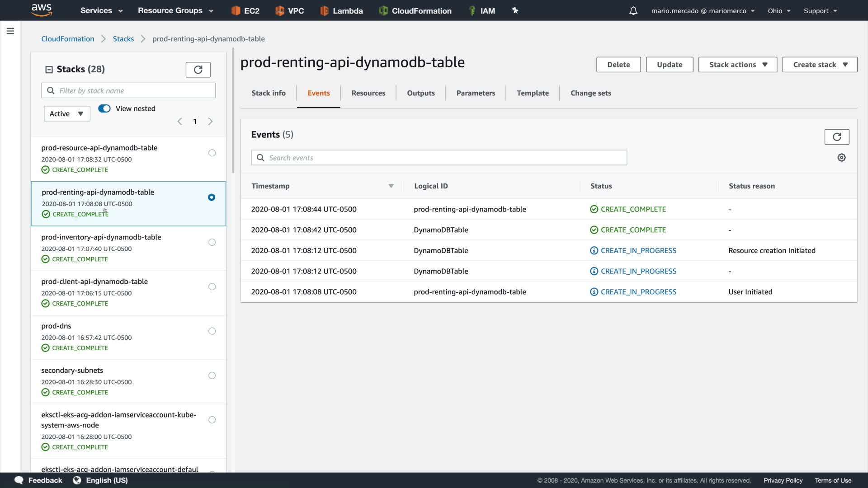Go to next stacks page arrow
This screenshot has width=868, height=488.
[210, 122]
